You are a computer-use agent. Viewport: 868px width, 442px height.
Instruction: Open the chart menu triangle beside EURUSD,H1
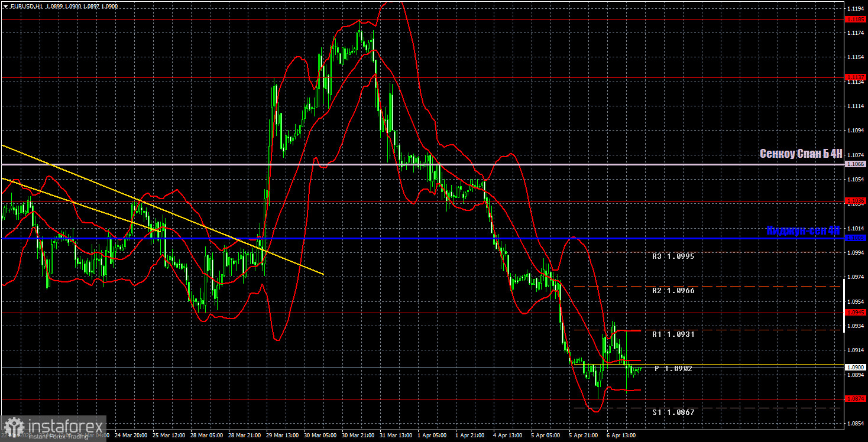click(5, 6)
